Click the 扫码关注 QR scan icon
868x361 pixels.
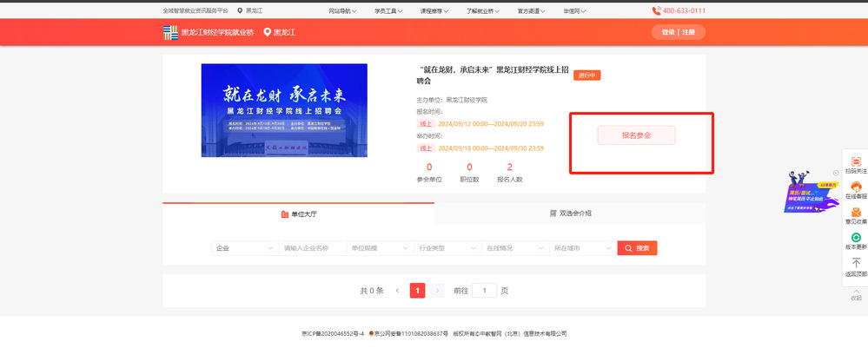pos(855,161)
